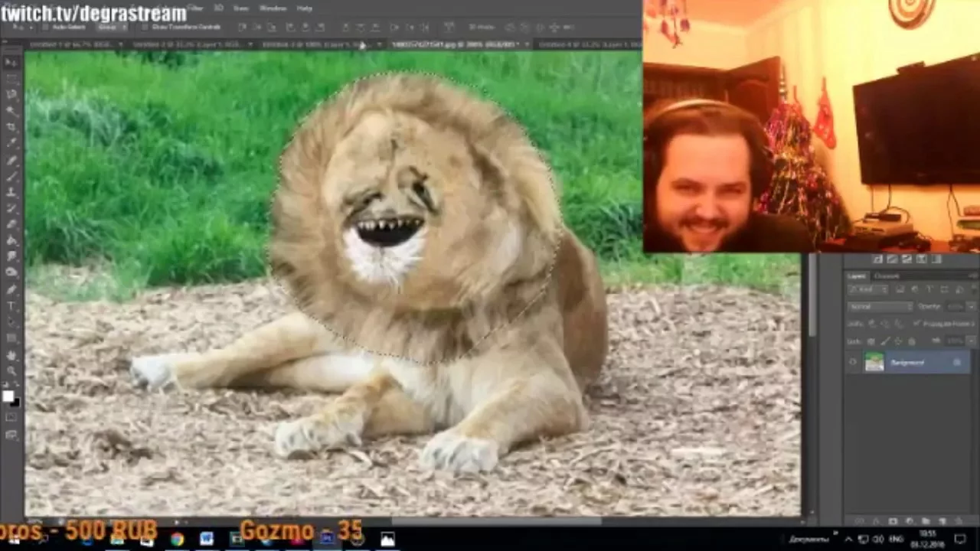Select the Background layer thumbnail
The image size is (980, 551).
874,363
